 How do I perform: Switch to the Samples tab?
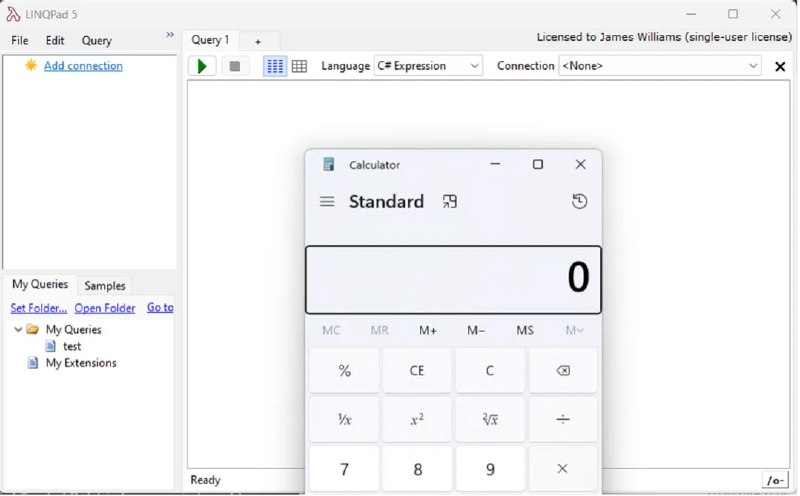point(105,286)
